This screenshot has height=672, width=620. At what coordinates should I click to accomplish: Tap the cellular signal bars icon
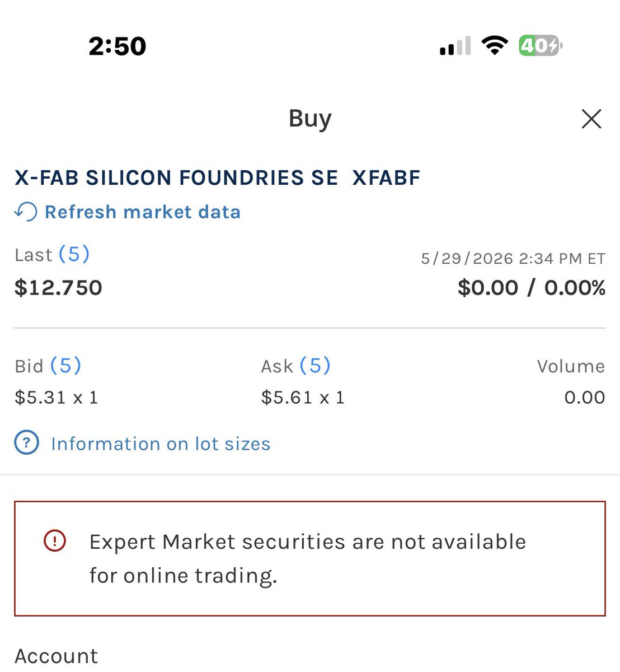[x=455, y=46]
